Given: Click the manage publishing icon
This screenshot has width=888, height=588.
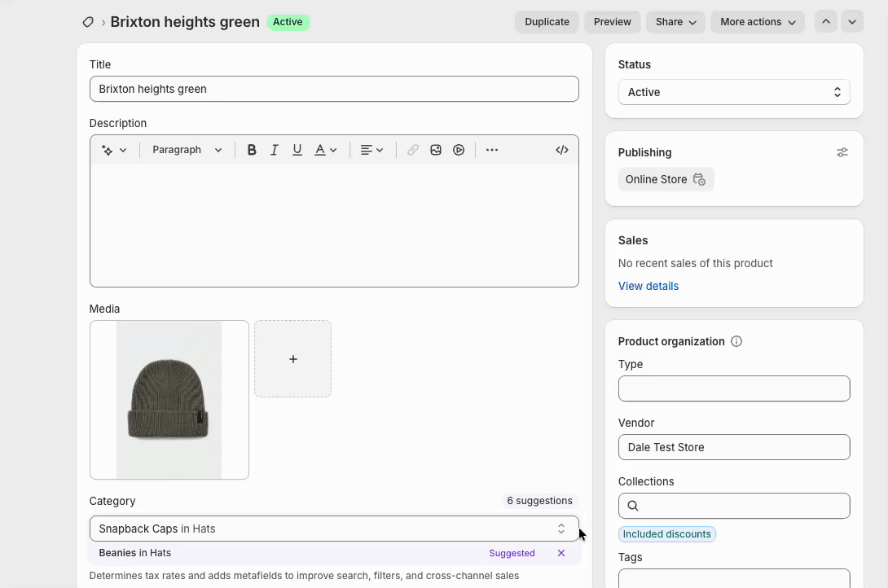Looking at the screenshot, I should pos(842,152).
